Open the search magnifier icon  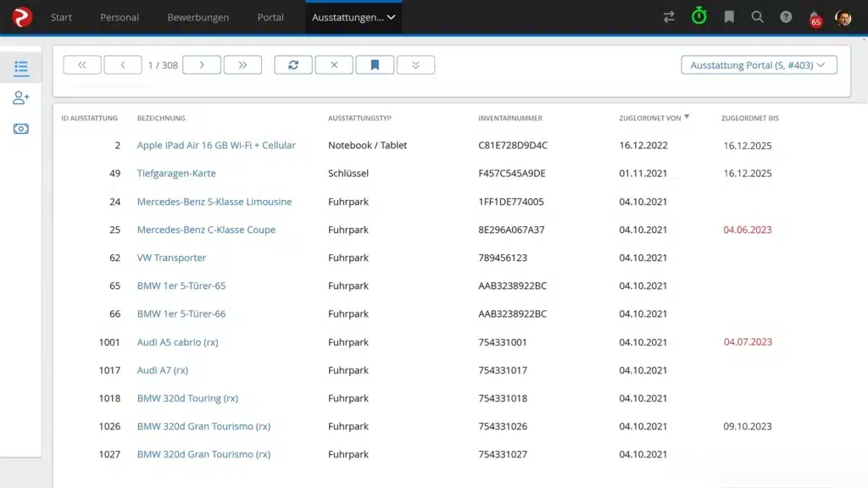click(757, 17)
